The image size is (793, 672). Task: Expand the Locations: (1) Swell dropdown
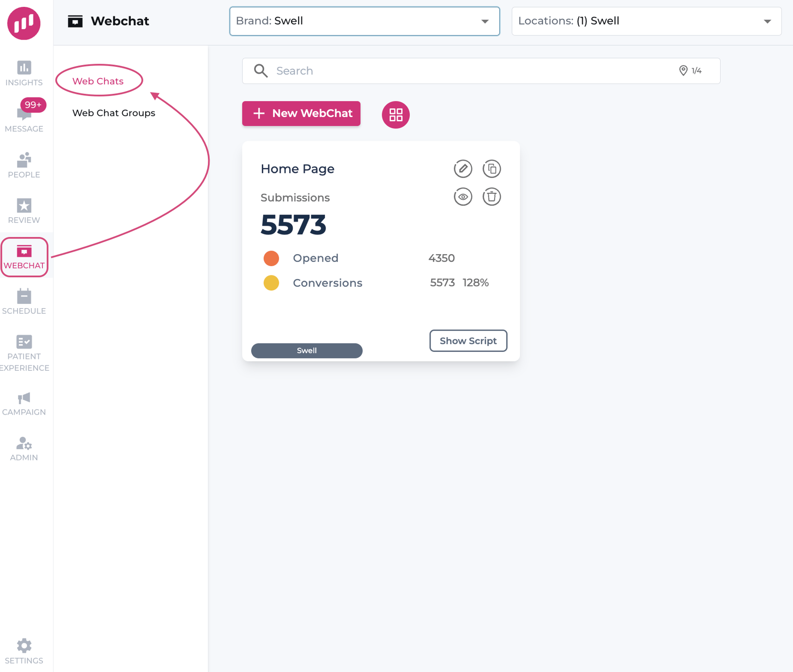click(x=646, y=21)
